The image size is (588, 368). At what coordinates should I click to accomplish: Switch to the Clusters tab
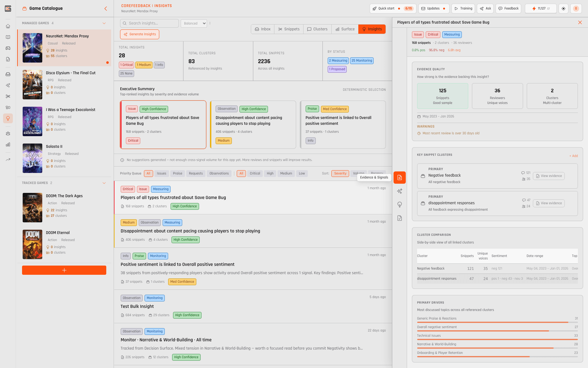click(x=317, y=29)
